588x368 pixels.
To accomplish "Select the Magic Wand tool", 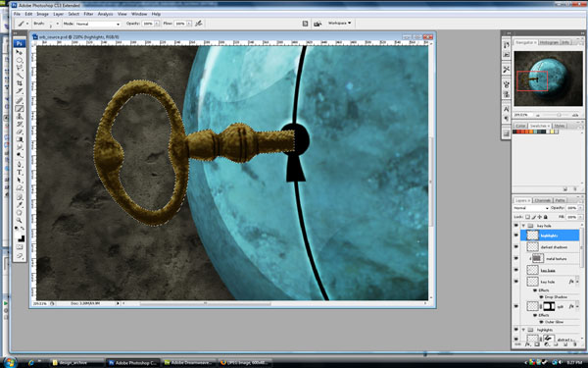I will pos(20,76).
